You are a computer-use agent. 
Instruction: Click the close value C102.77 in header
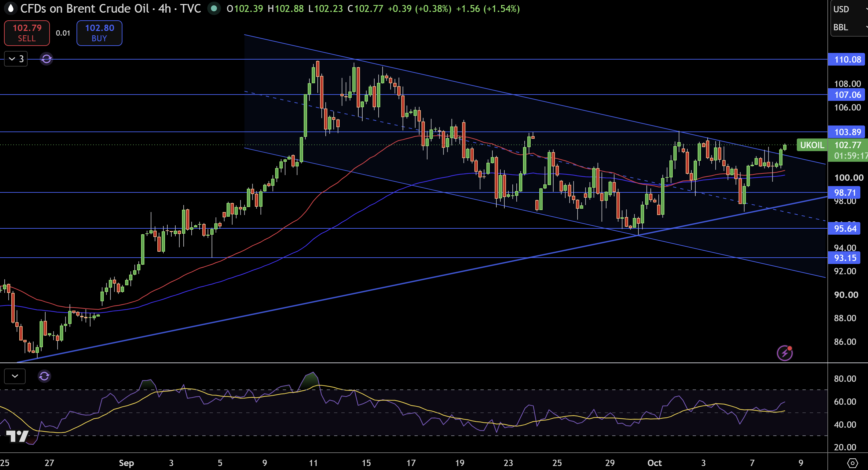click(x=365, y=8)
